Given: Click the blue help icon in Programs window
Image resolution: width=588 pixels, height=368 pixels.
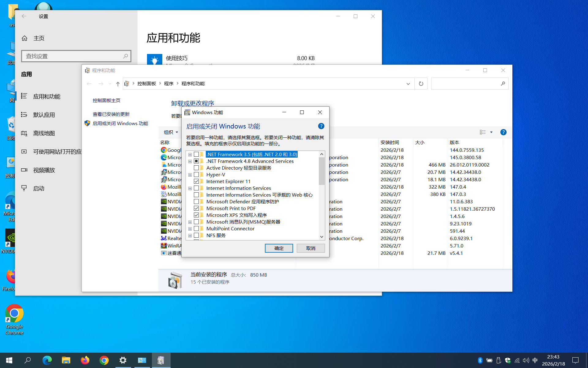Looking at the screenshot, I should (x=503, y=132).
